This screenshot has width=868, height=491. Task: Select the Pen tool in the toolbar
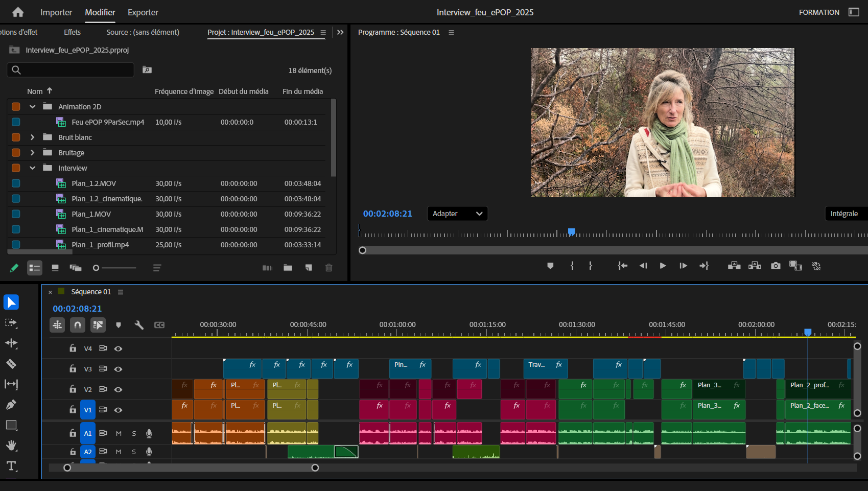11,404
